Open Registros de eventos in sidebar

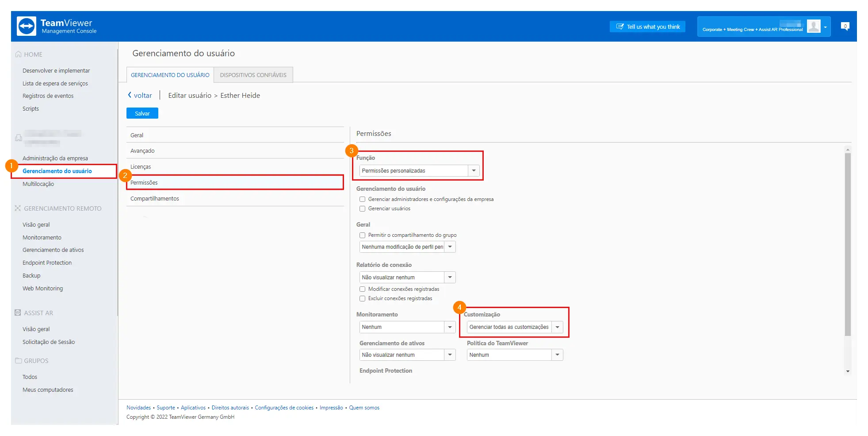[x=48, y=96]
